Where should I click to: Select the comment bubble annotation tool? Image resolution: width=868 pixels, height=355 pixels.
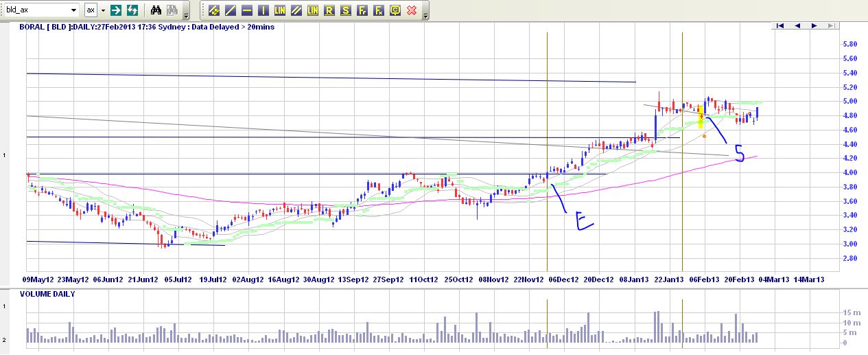point(395,10)
